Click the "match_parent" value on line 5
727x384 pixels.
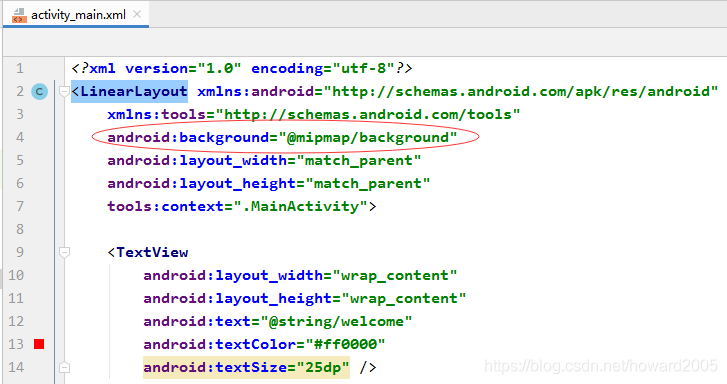[359, 160]
